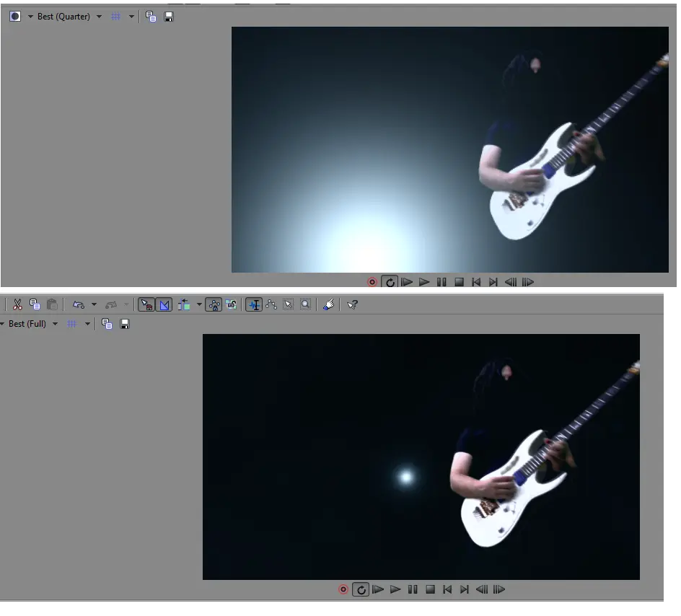Save snapshot floppy icon in bottom preview

coord(125,324)
